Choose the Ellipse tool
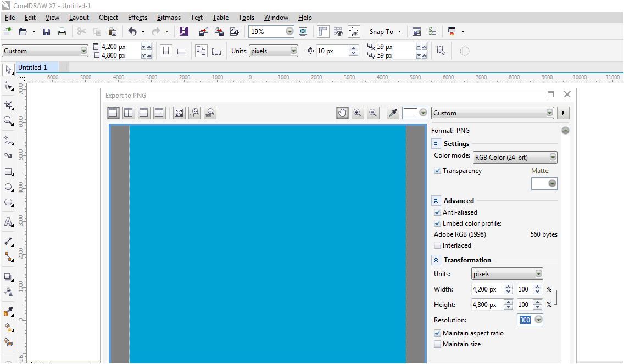The image size is (624, 364). (8, 187)
